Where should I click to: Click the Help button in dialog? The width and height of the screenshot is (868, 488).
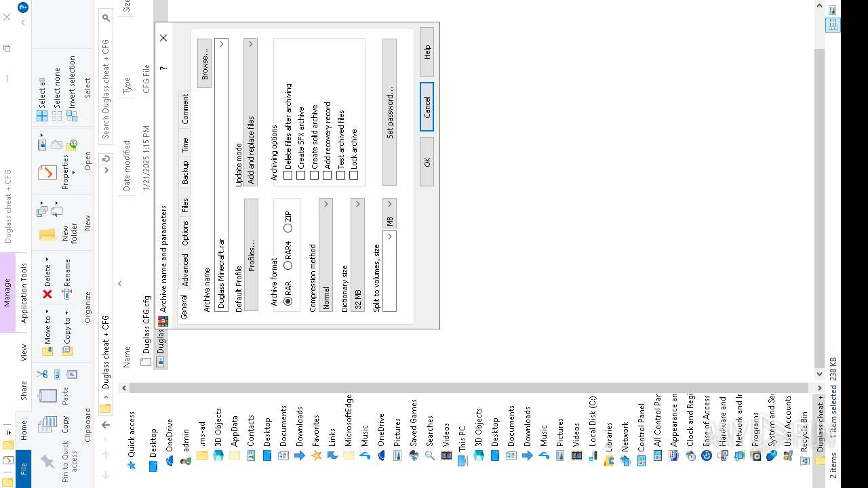click(427, 52)
